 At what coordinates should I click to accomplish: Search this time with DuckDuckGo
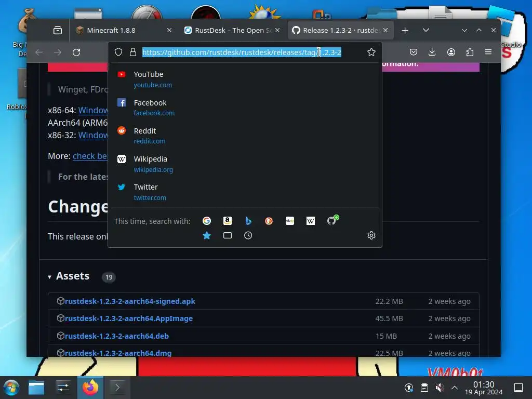[x=269, y=221]
